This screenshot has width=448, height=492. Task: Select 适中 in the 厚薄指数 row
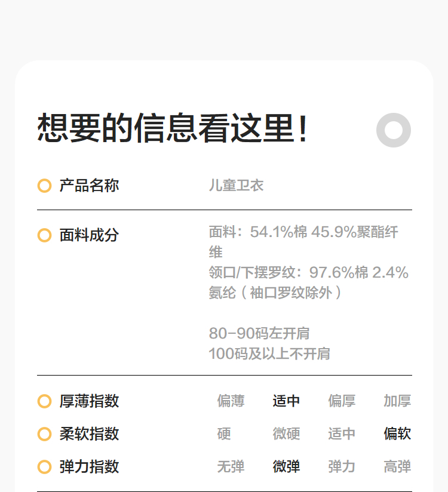click(286, 401)
